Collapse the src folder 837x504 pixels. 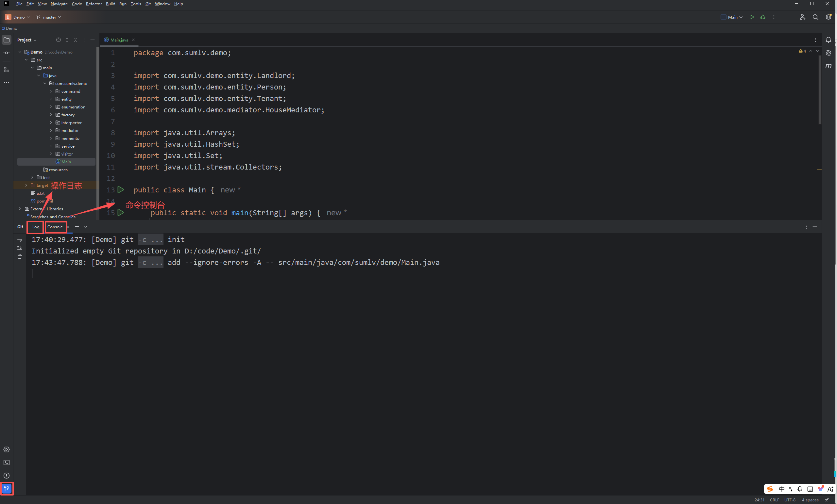(x=26, y=60)
